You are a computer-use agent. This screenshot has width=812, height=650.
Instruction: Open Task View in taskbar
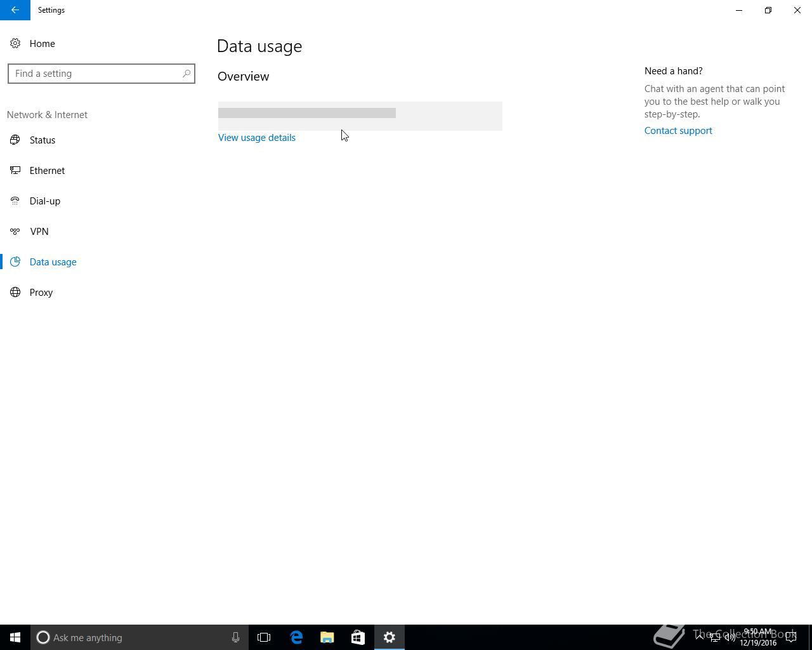264,637
